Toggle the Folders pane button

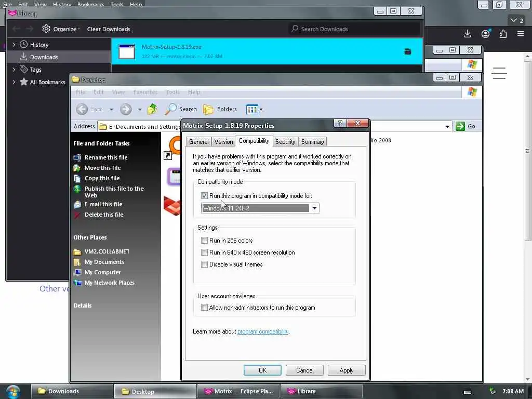click(220, 109)
